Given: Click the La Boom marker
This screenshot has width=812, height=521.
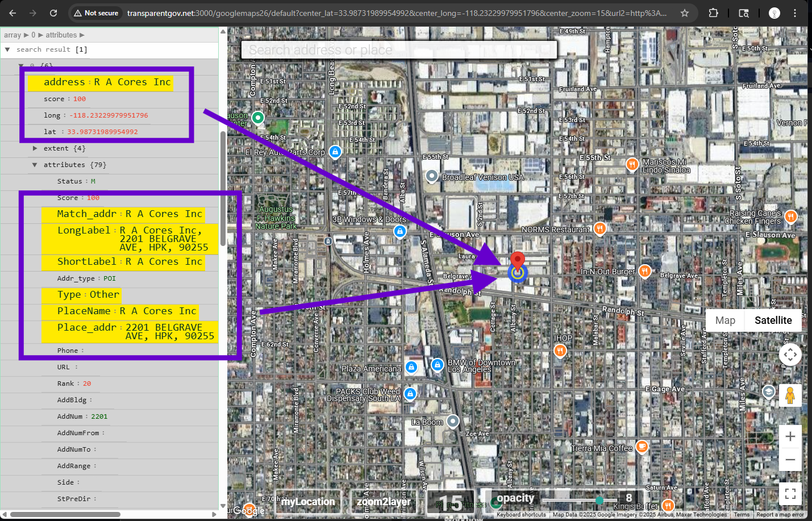Looking at the screenshot, I should (453, 421).
